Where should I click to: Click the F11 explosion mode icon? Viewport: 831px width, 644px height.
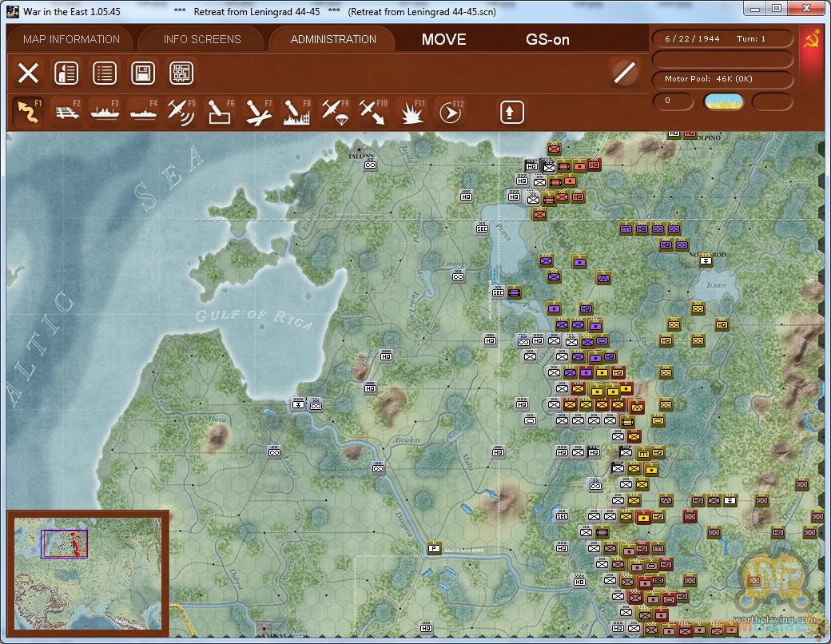pos(412,113)
